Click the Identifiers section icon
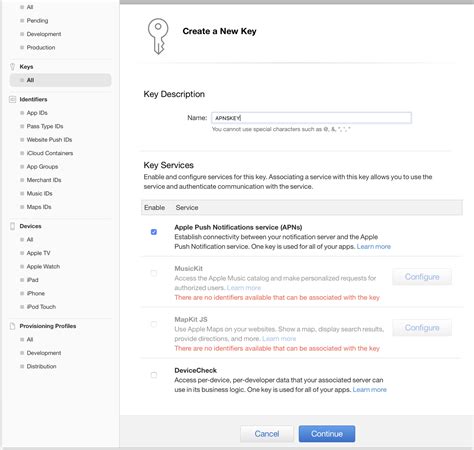 tap(12, 99)
